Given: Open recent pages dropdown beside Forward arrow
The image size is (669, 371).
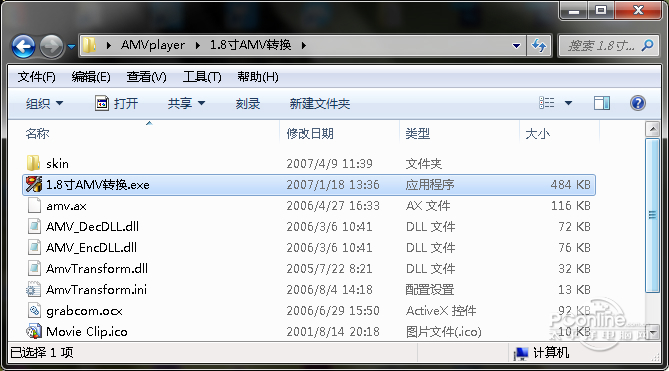Looking at the screenshot, I should (71, 46).
